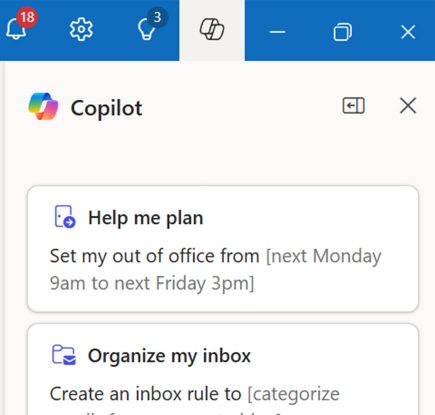Toggle the Copilot pane from title bar
Screen dimensions: 435x415
(x=212, y=30)
